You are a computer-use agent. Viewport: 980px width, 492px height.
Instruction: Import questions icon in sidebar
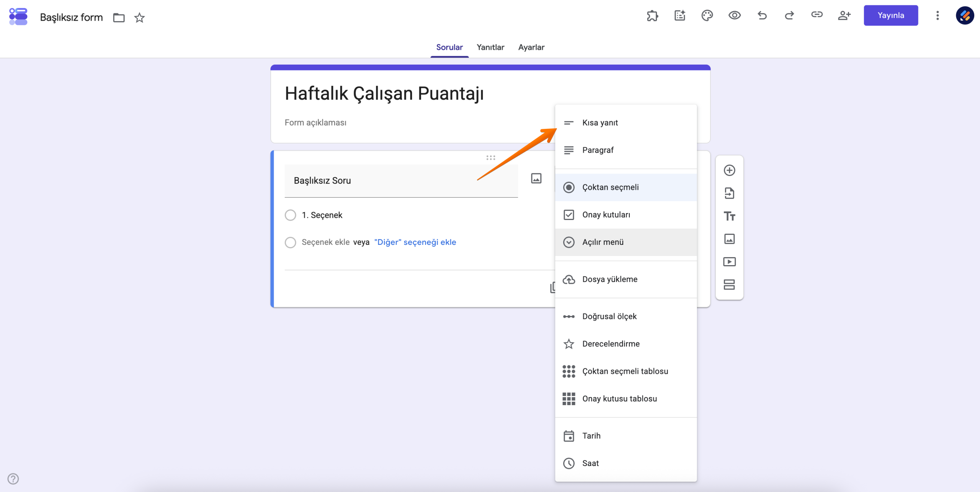point(729,193)
